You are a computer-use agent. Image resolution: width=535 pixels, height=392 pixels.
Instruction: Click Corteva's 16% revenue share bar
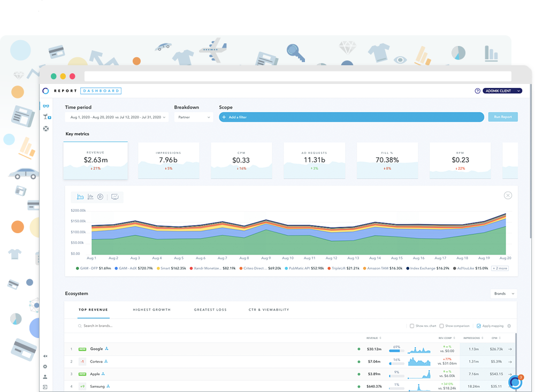[396, 363]
